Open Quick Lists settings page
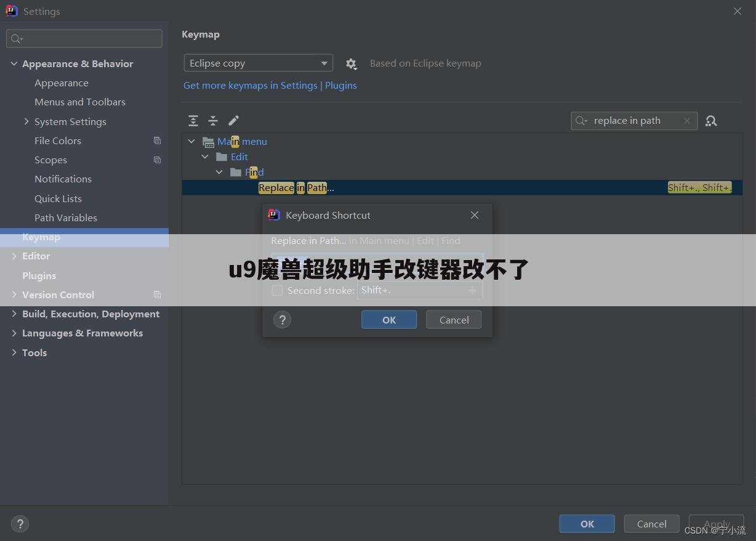756x541 pixels. (58, 198)
